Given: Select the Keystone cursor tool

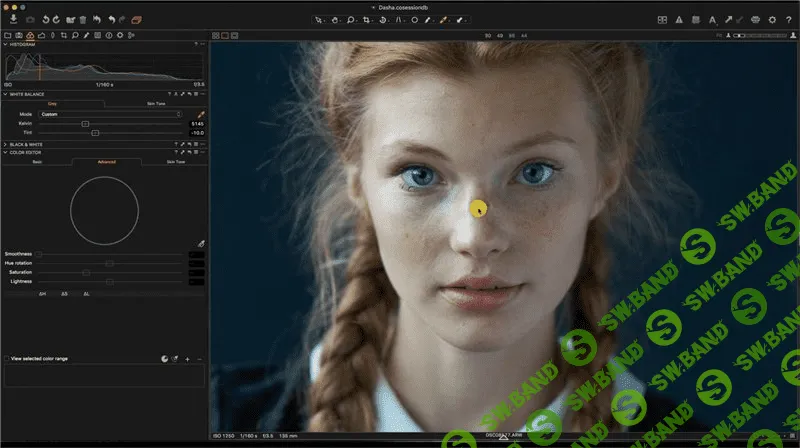Looking at the screenshot, I should pyautogui.click(x=398, y=20).
